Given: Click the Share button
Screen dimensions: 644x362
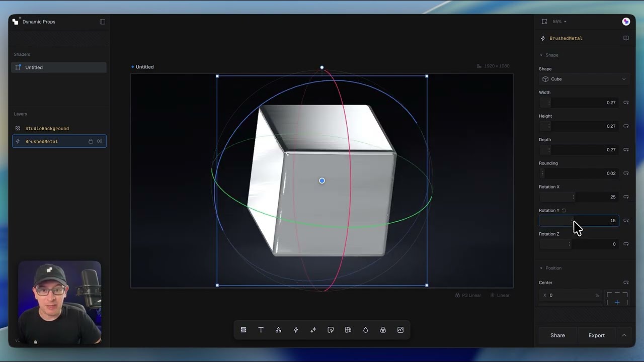Looking at the screenshot, I should click(x=557, y=335).
